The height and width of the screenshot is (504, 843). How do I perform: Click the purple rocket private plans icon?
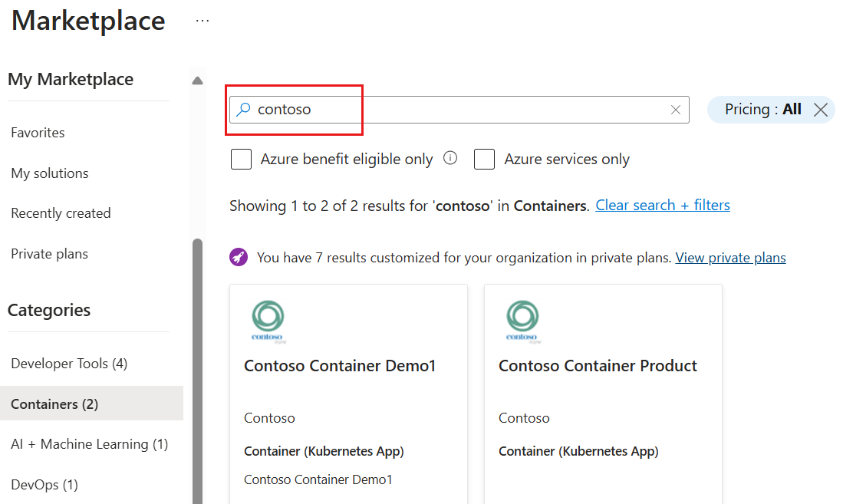point(239,257)
